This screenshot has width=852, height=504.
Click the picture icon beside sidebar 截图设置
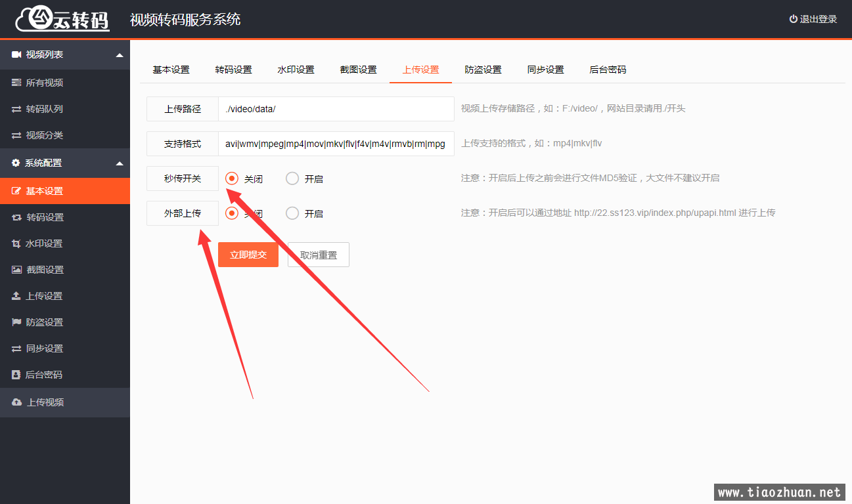coord(16,270)
